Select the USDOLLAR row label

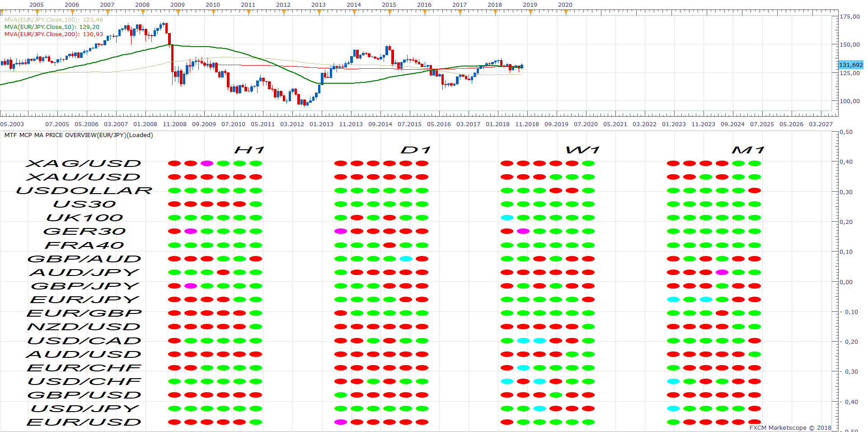pos(84,191)
